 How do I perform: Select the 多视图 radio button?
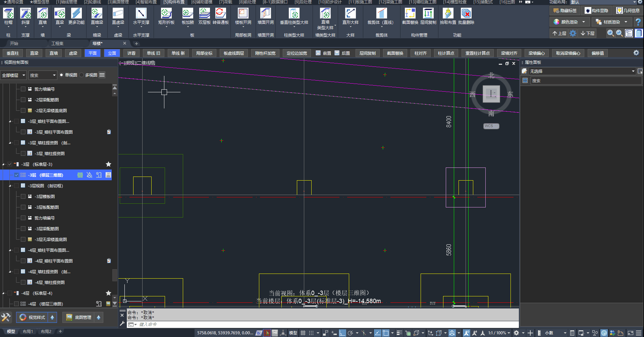click(82, 75)
